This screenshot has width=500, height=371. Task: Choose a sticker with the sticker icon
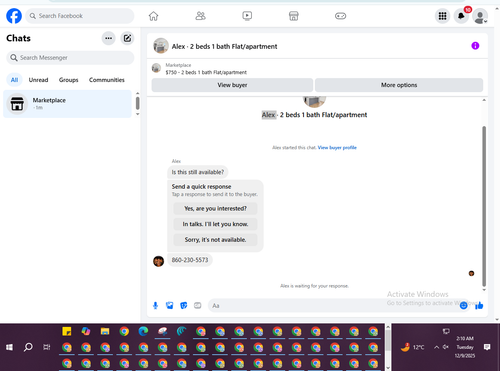[x=184, y=305]
